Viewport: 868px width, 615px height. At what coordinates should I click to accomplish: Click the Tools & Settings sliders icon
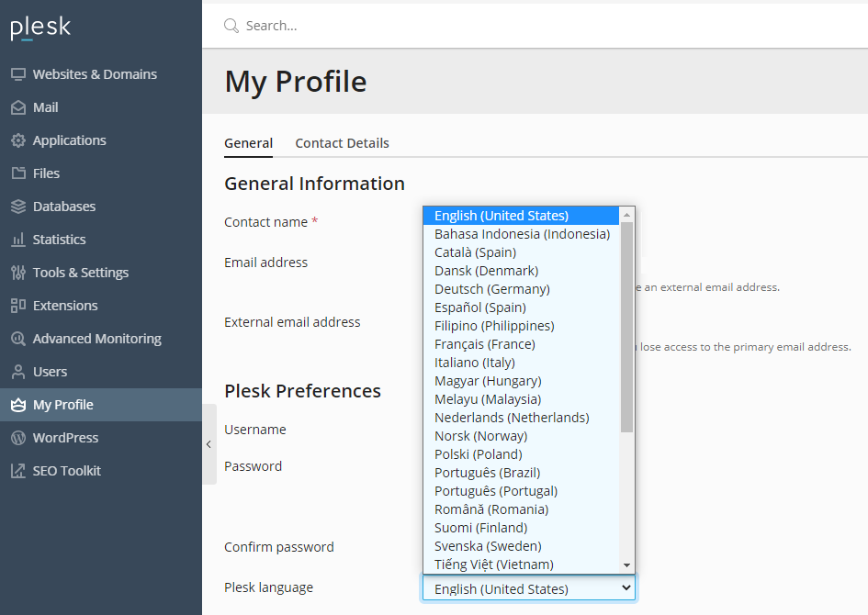[18, 273]
